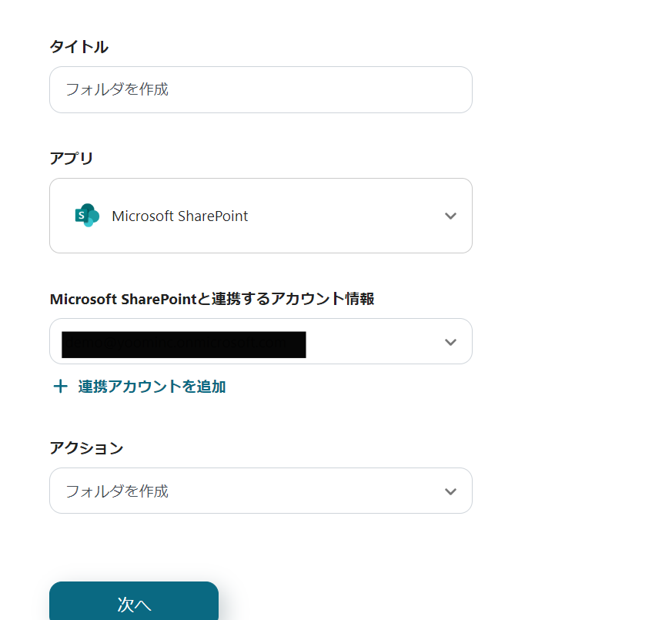Click the "Microsoft SharePoint" app name text

click(x=180, y=216)
